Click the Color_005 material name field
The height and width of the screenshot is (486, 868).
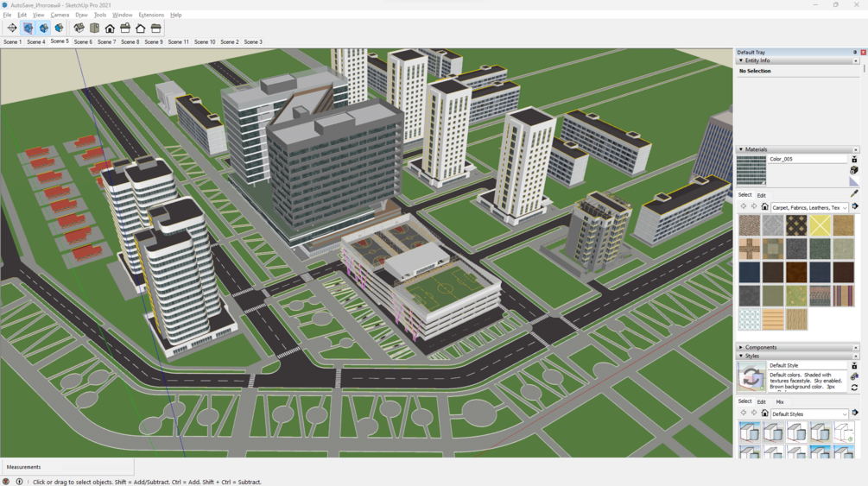808,159
